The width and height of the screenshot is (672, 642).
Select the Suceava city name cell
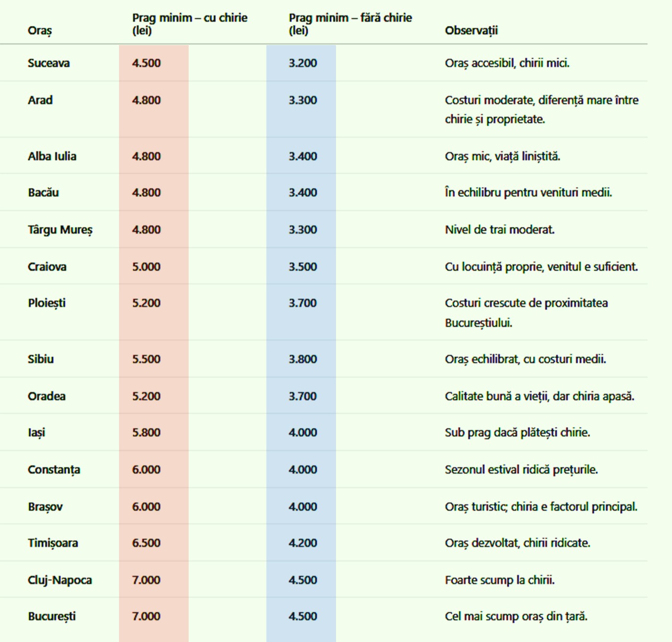pos(48,63)
